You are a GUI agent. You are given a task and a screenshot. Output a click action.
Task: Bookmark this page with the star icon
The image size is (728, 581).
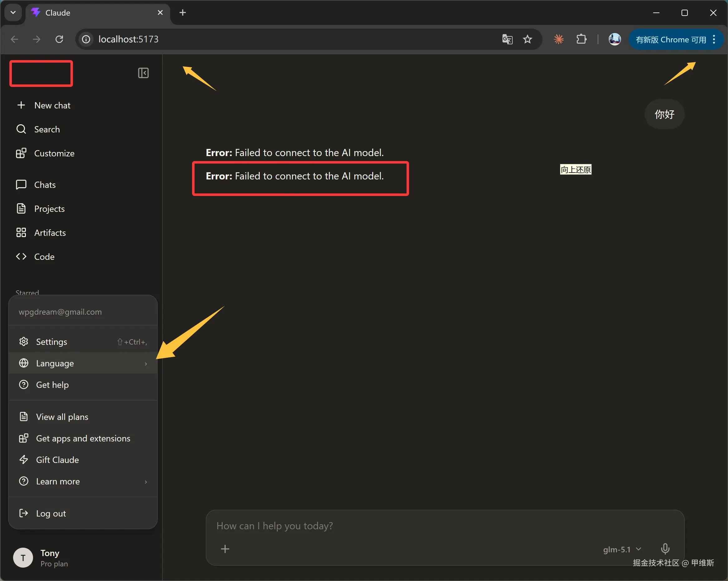pyautogui.click(x=528, y=40)
